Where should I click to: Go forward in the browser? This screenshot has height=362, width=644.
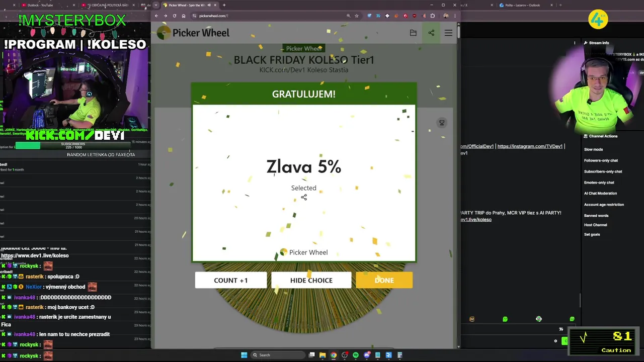pos(165,16)
